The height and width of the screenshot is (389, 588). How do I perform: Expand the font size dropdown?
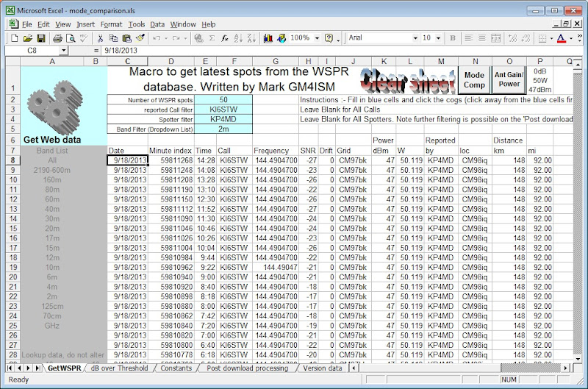[440, 38]
